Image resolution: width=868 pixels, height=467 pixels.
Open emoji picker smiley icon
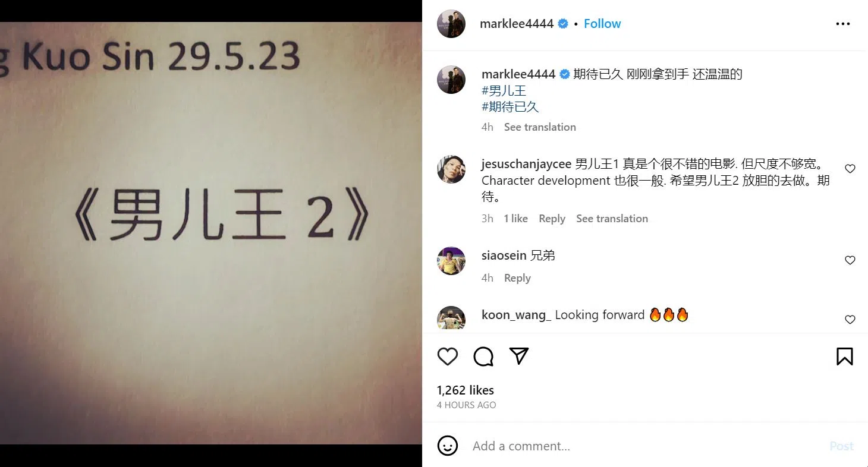pyautogui.click(x=448, y=446)
